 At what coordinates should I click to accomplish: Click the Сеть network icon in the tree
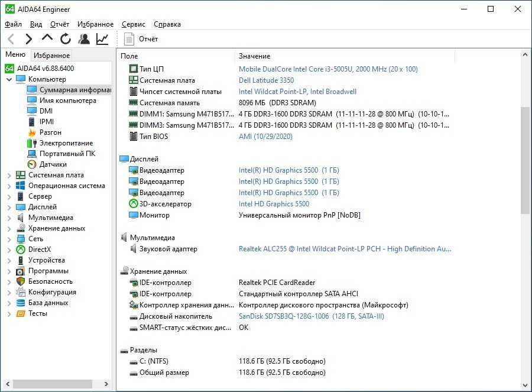pyautogui.click(x=21, y=239)
